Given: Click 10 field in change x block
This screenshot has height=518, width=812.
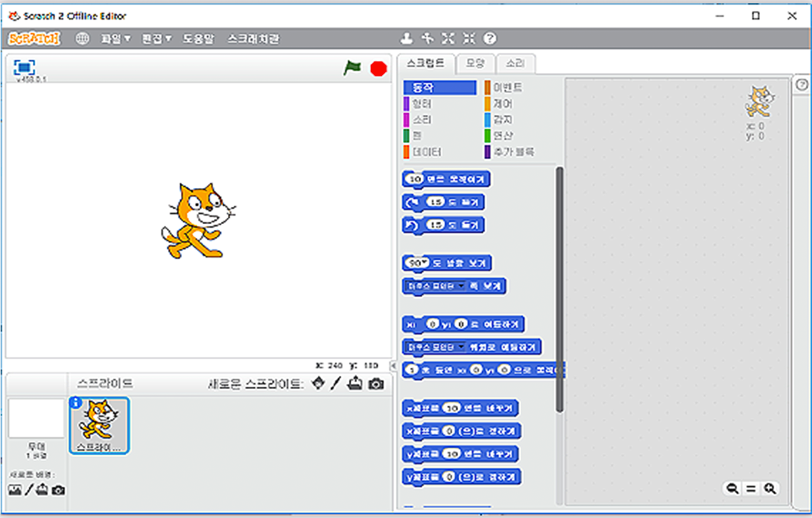Looking at the screenshot, I should (451, 408).
